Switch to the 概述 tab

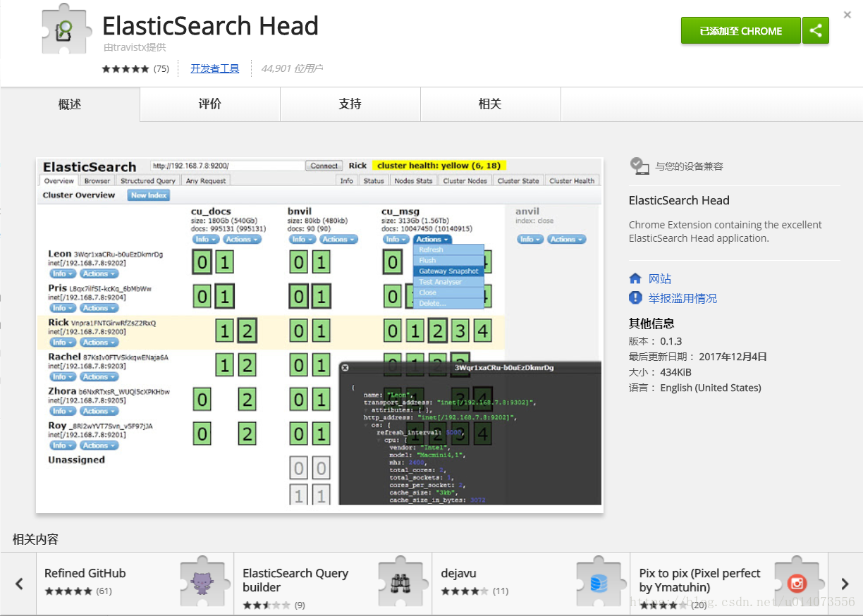tap(70, 104)
